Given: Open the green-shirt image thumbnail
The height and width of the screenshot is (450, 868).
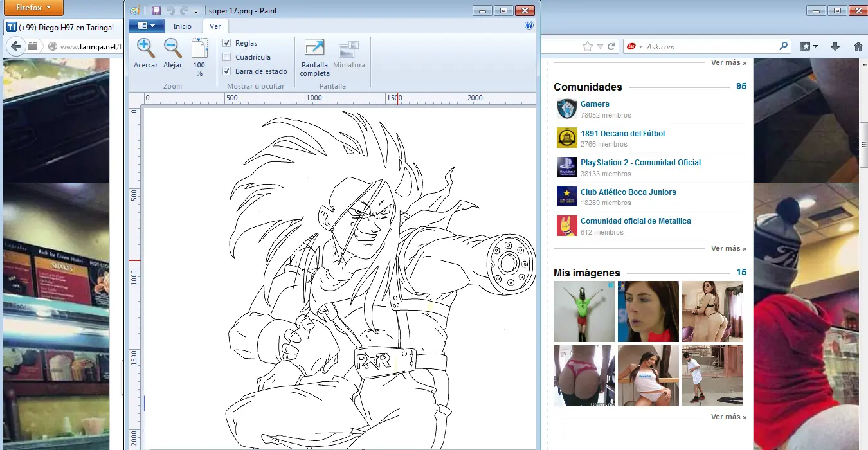Looking at the screenshot, I should [584, 311].
